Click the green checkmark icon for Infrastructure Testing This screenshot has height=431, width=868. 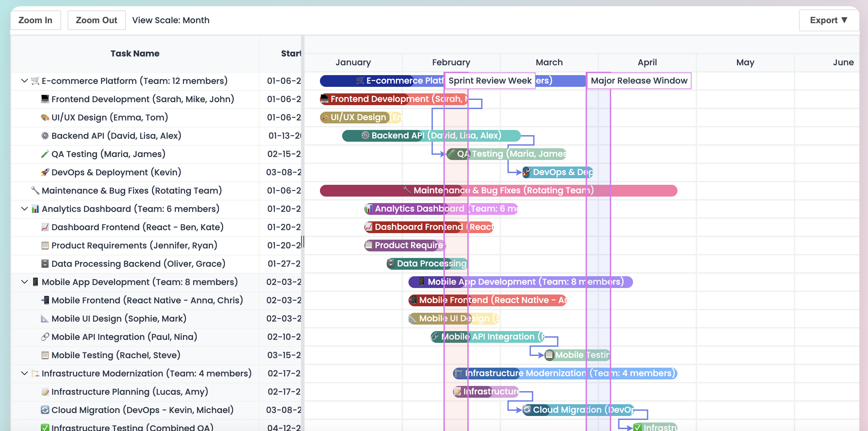(45, 428)
